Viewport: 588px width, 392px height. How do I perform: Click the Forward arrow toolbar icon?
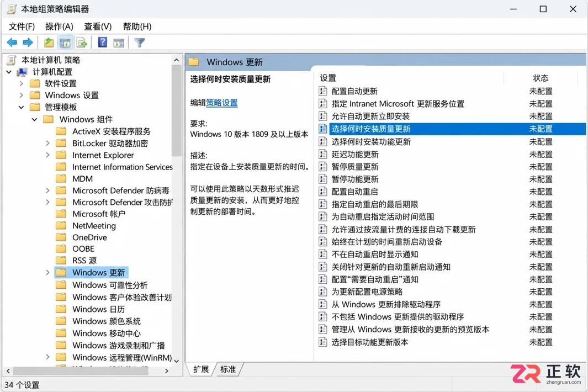coord(28,43)
